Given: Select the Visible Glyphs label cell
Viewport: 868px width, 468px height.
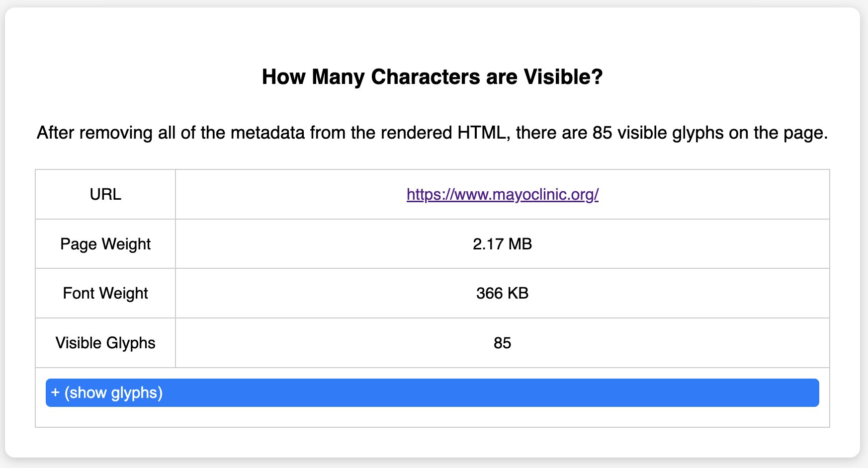Looking at the screenshot, I should 105,343.
